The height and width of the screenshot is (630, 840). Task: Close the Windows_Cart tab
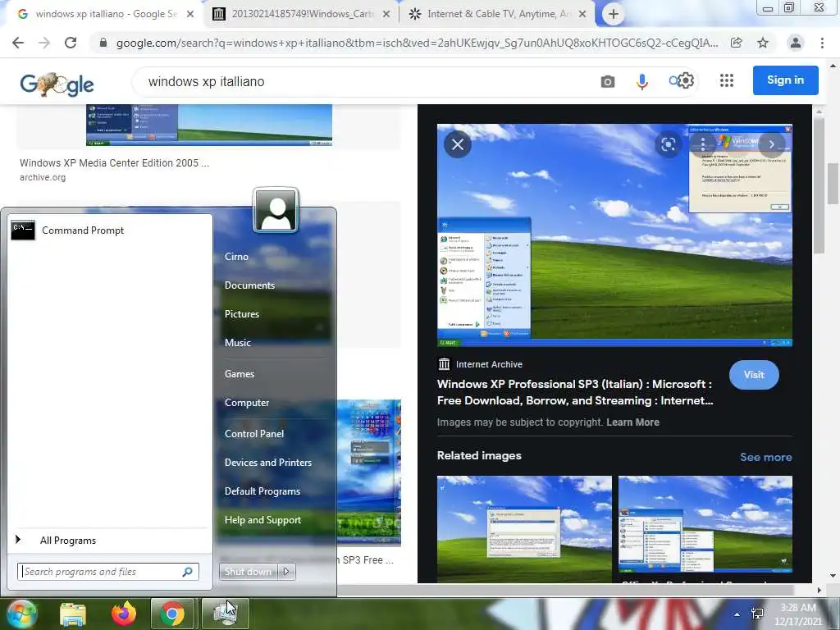pos(386,15)
